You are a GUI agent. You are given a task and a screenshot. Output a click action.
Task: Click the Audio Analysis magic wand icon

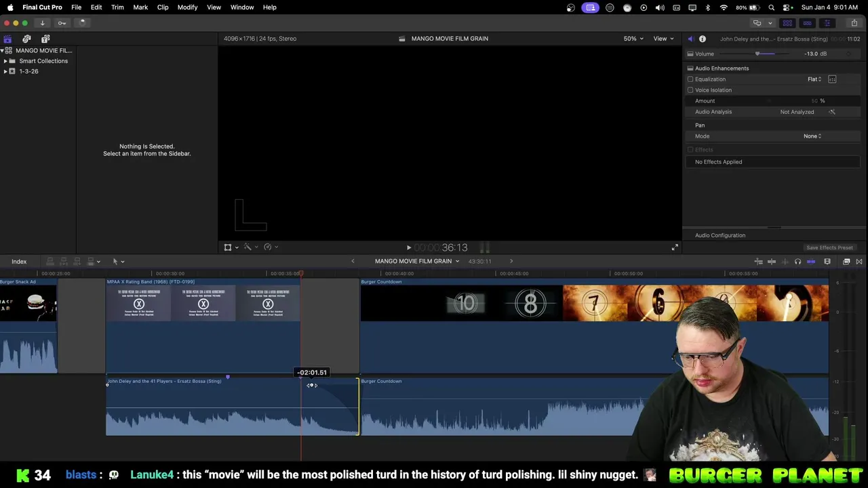[832, 112]
